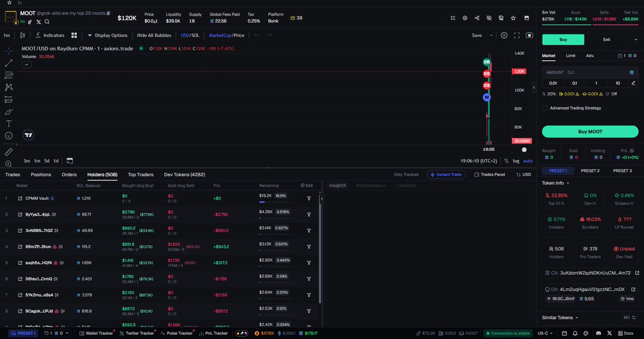Open chart settings gear
The image size is (644, 339).
point(504,35)
